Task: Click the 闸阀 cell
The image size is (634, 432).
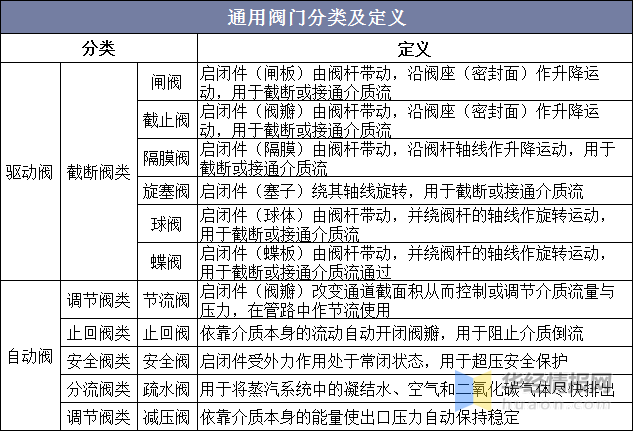Action: click(x=167, y=82)
